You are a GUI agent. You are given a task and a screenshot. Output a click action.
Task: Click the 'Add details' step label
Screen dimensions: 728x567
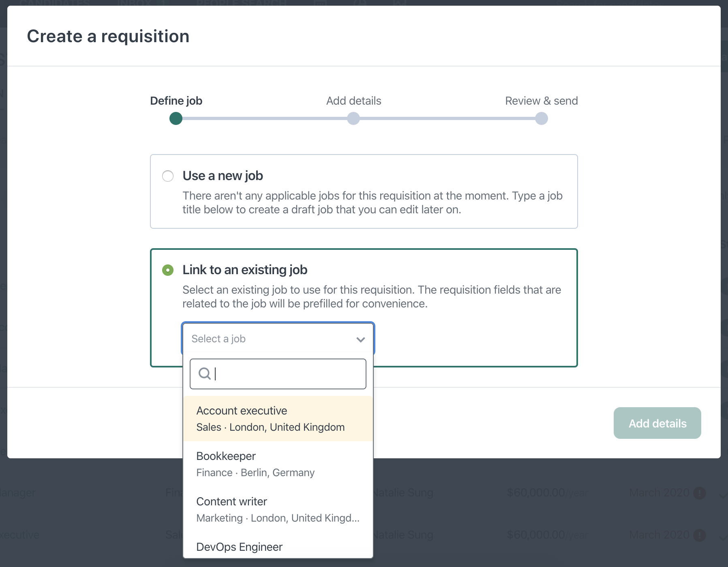[x=354, y=101]
